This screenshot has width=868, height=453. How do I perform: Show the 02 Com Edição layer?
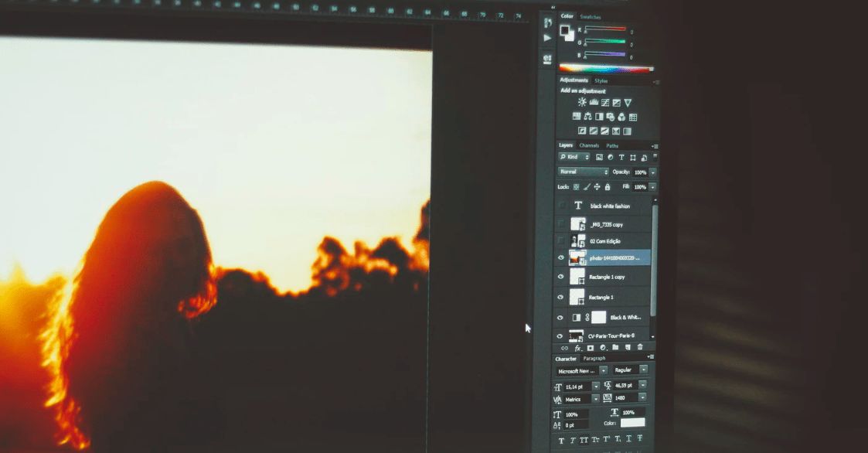[x=561, y=241]
